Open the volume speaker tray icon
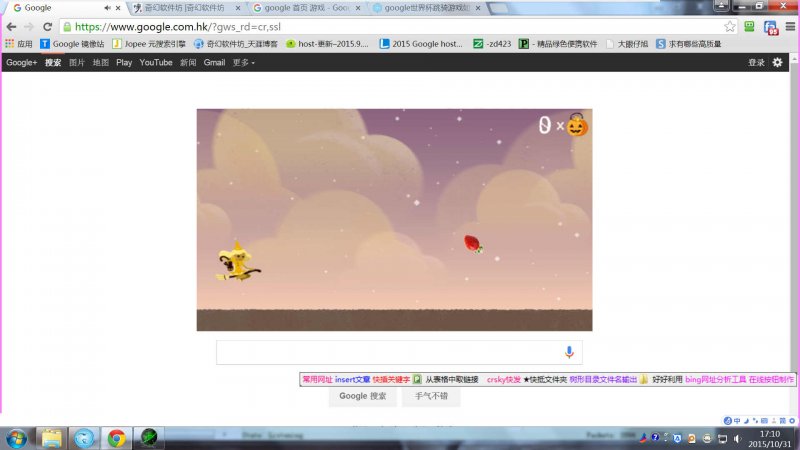The width and height of the screenshot is (800, 450). coord(737,438)
